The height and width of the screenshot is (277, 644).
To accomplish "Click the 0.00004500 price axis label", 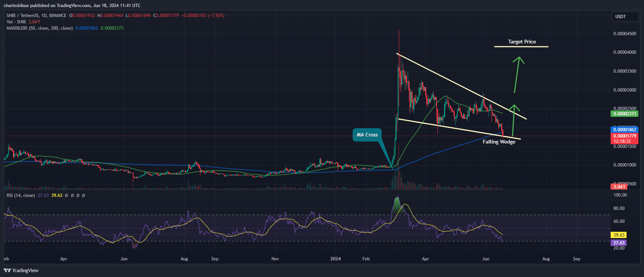I will pyautogui.click(x=625, y=34).
